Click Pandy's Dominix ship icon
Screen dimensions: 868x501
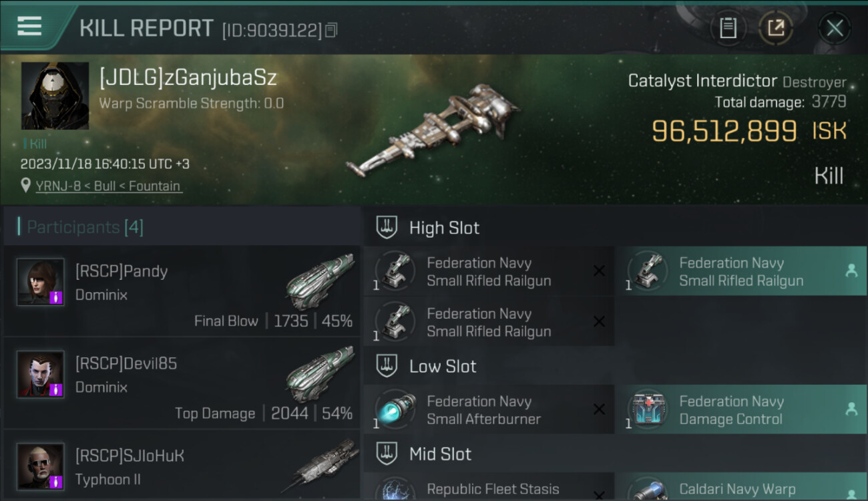(319, 281)
